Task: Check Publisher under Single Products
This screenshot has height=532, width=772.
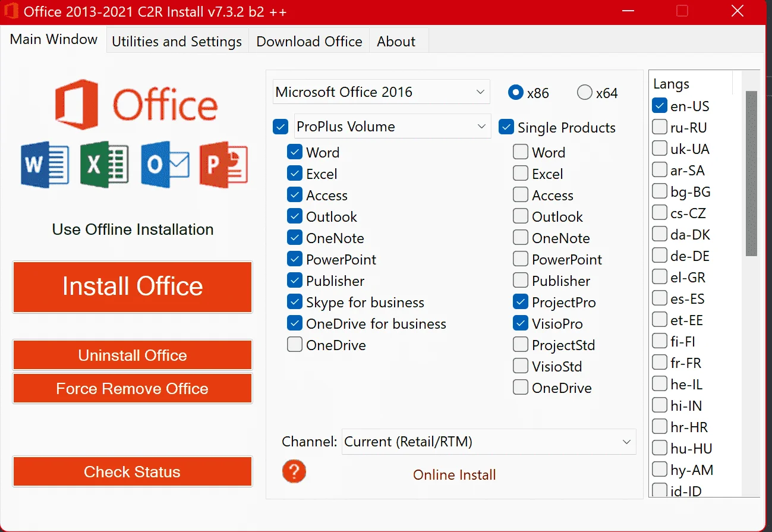Action: click(521, 281)
